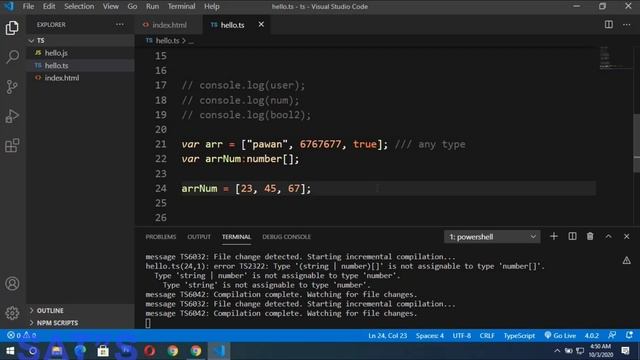Screen dimensions: 640x360
Task: Close the hello.ts editor tab
Action: (x=261, y=24)
